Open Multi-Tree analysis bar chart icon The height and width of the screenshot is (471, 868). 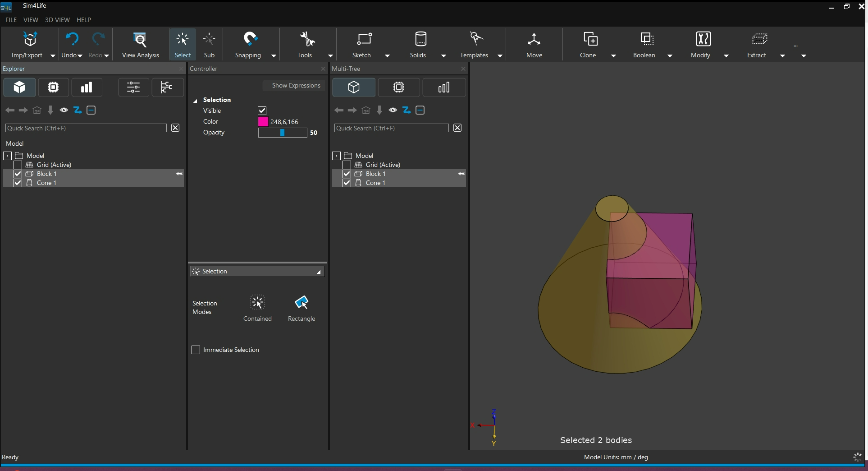tap(444, 87)
